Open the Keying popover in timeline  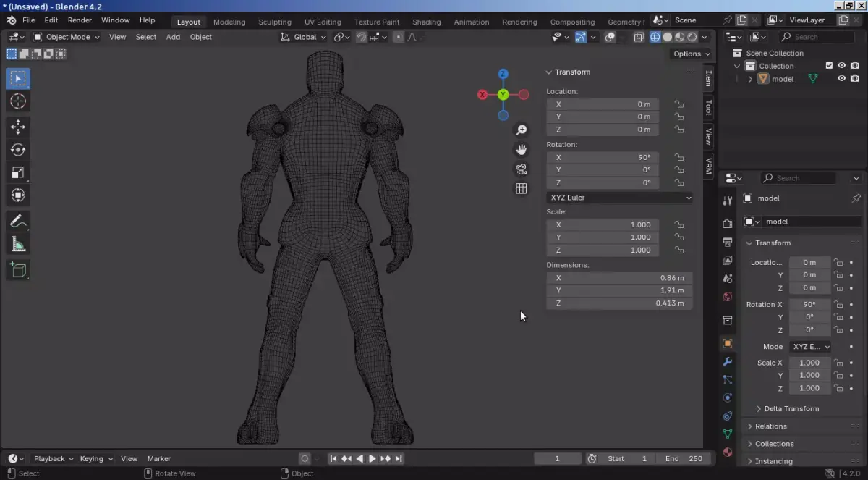pos(96,459)
